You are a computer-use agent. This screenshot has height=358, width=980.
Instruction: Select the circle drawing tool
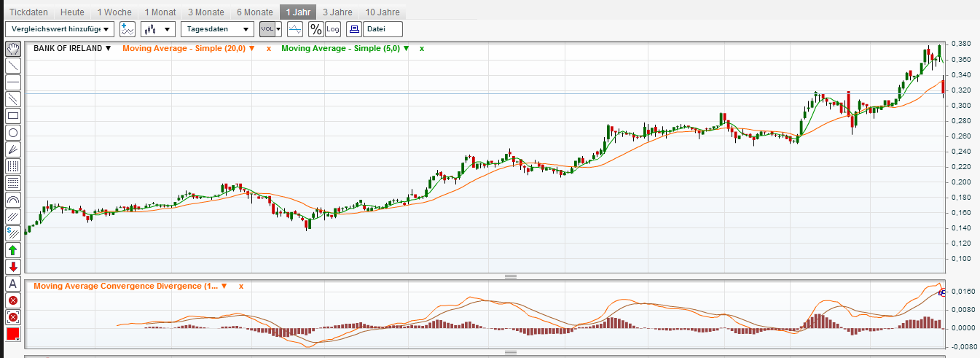[x=13, y=133]
